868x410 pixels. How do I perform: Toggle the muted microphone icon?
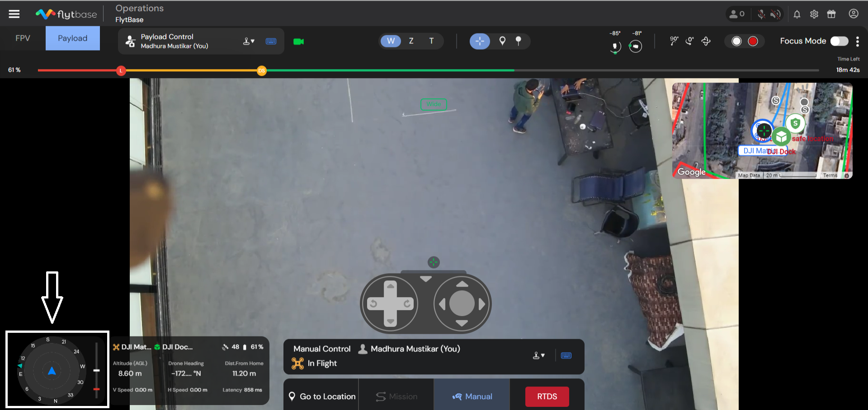tap(761, 14)
